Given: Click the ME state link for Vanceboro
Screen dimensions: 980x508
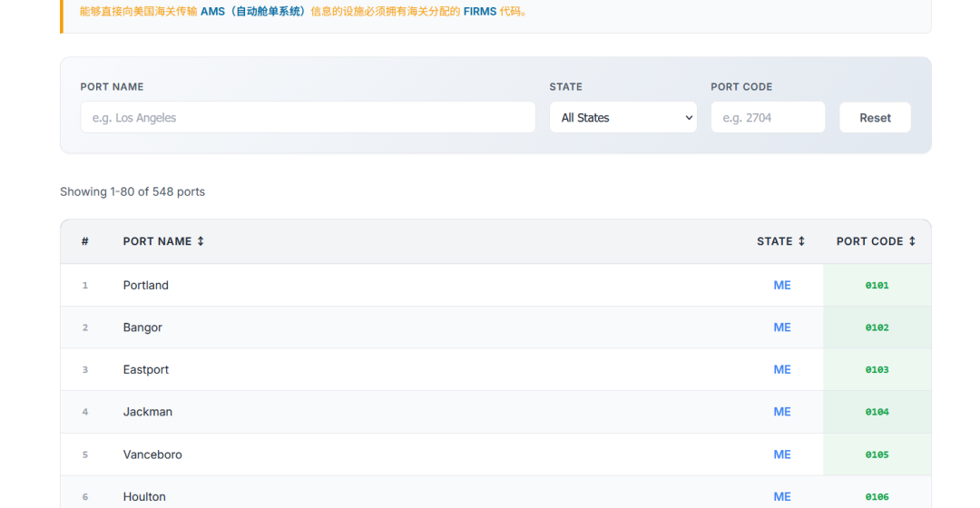Looking at the screenshot, I should click(782, 454).
